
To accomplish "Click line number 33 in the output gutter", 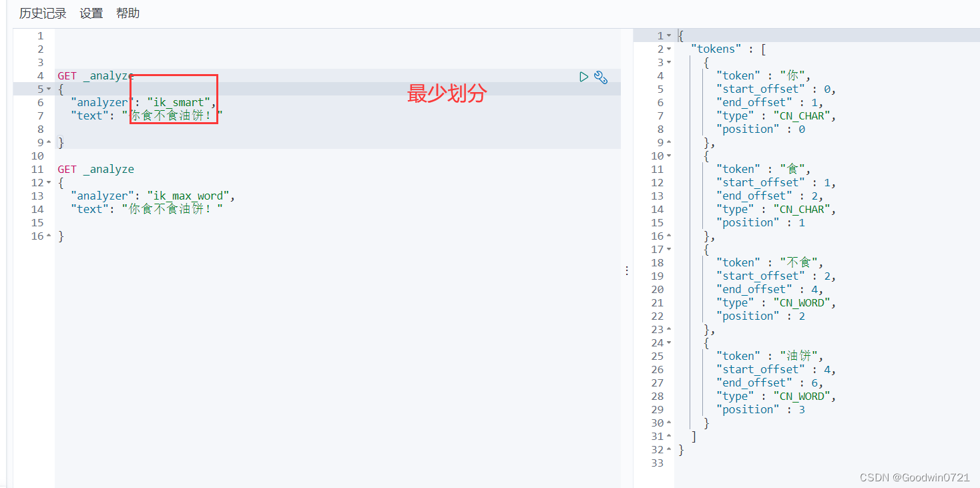I will (x=658, y=463).
